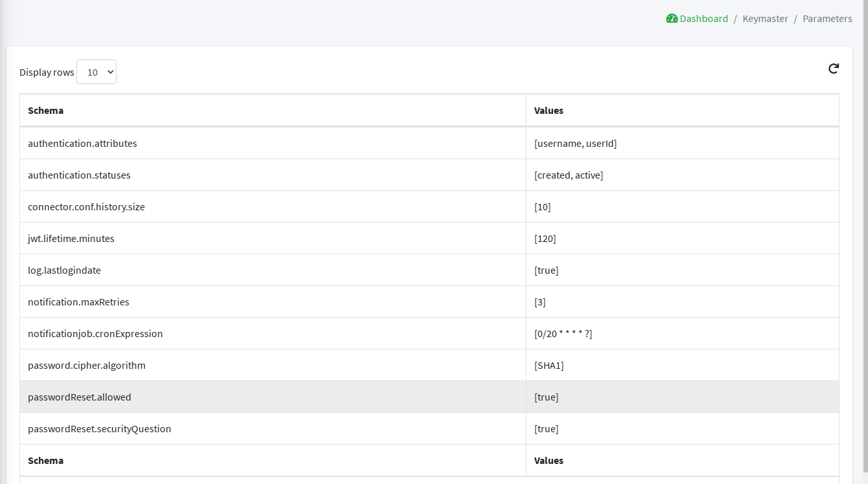This screenshot has height=484, width=868.
Task: Click the password.cipher.algorithm row
Action: tap(87, 365)
